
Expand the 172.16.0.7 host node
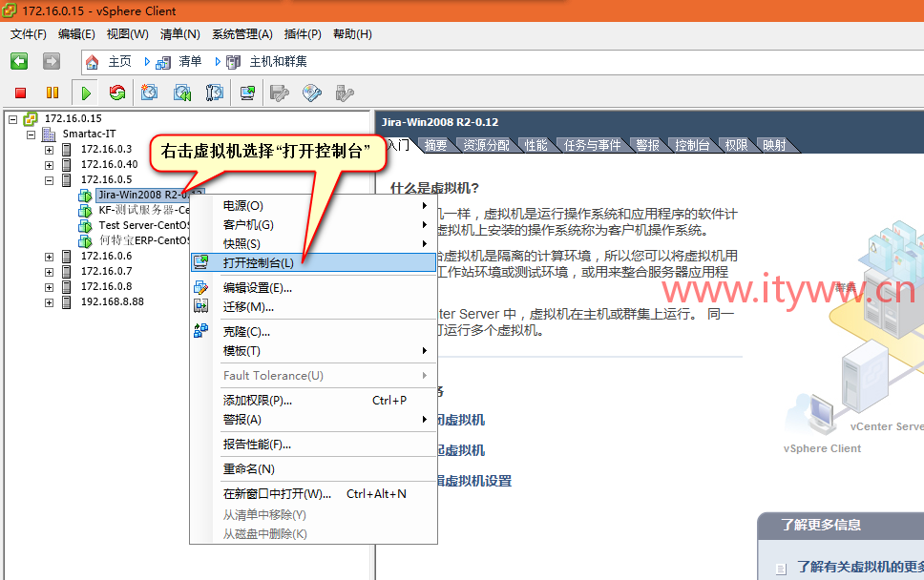50,273
